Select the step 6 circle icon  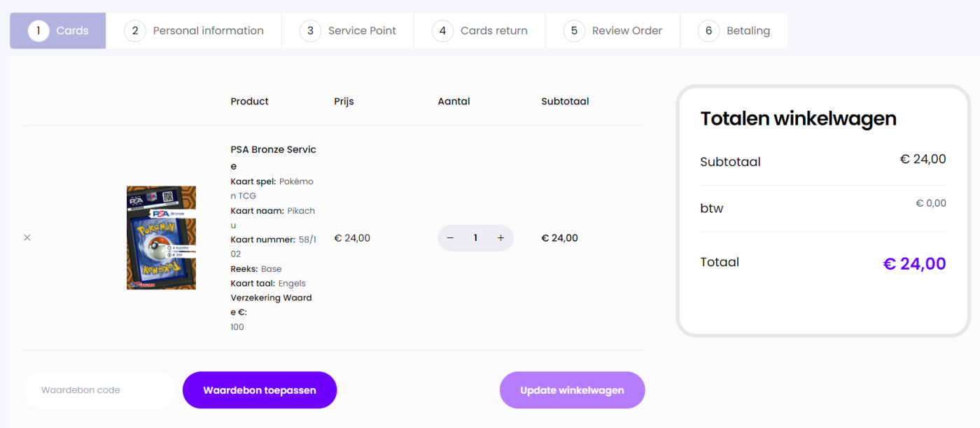[708, 31]
